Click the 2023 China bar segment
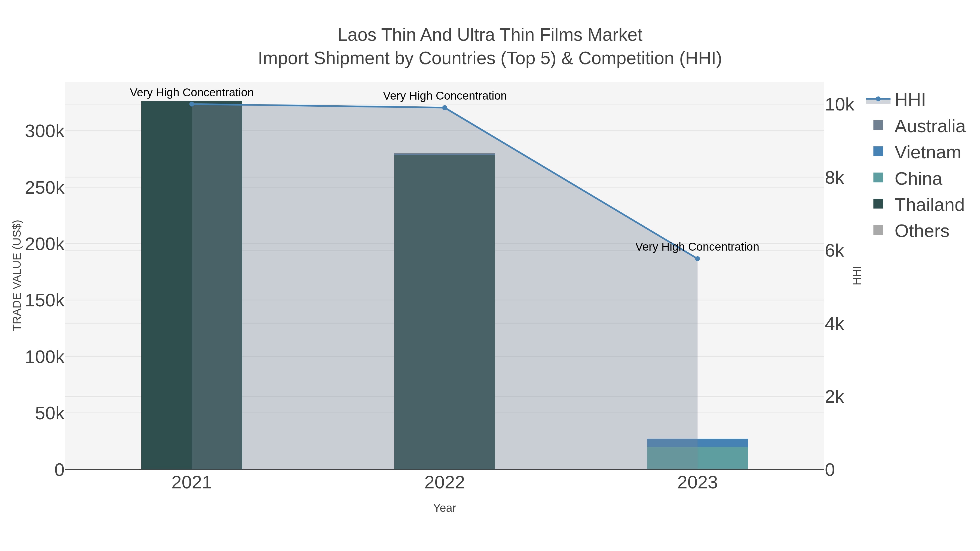The image size is (980, 551). point(697,458)
